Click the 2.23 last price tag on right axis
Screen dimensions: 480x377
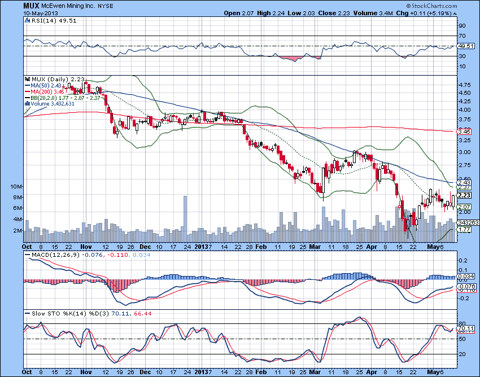click(465, 196)
